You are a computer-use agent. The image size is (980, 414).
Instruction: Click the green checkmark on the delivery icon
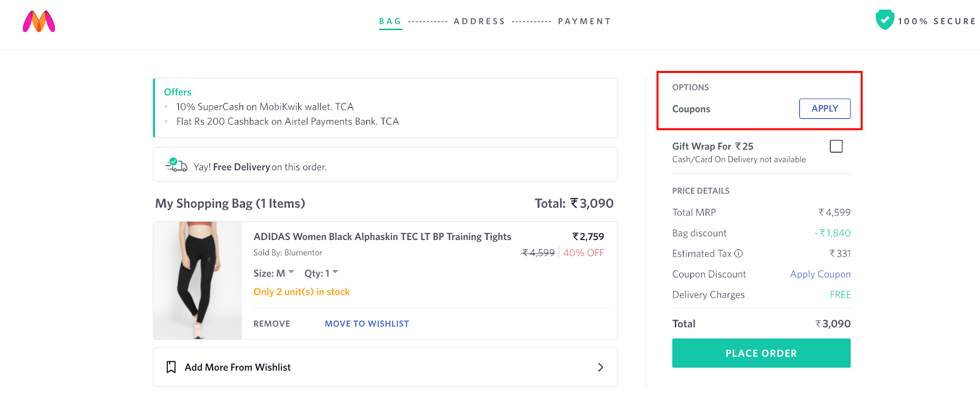(x=174, y=161)
